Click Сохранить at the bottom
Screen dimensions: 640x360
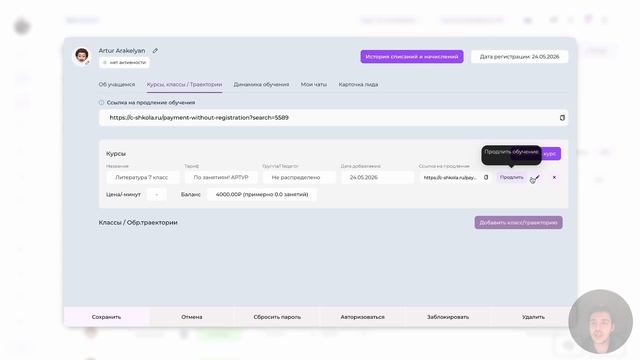pos(107,317)
